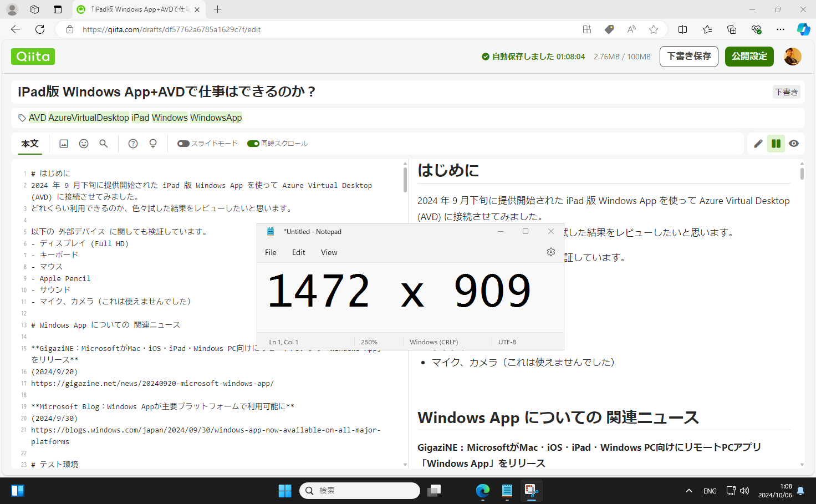This screenshot has height=504, width=816.
Task: Click the 下書き保存 save draft button
Action: [688, 56]
